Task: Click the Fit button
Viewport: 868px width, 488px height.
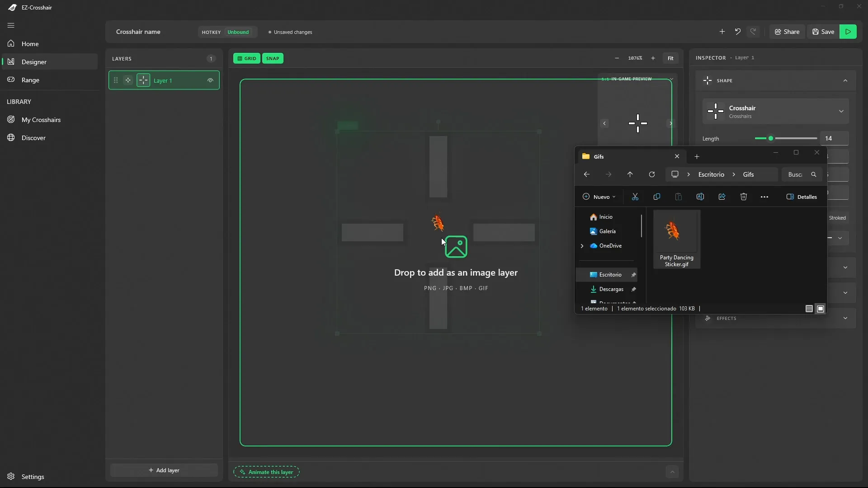Action: (x=670, y=58)
